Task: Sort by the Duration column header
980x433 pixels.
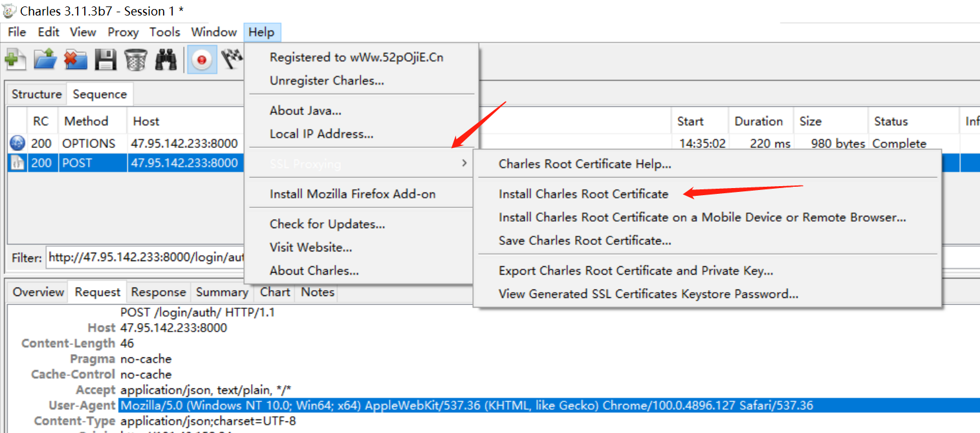Action: 761,121
